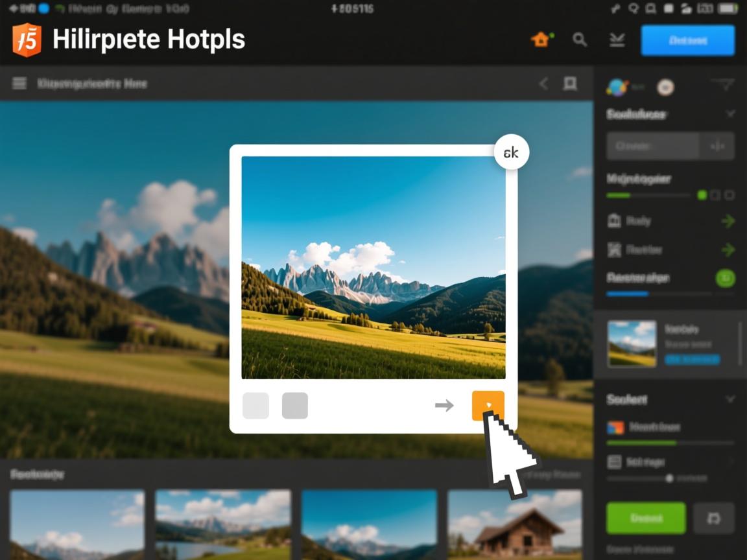The image size is (747, 560).
Task: Collapse the lower side panel section chevron
Action: pos(730,399)
